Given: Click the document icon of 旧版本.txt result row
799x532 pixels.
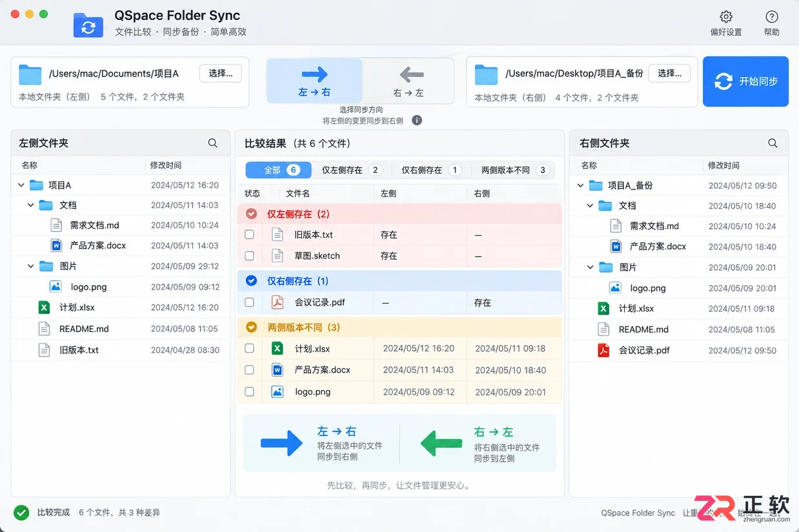Looking at the screenshot, I should tap(278, 235).
